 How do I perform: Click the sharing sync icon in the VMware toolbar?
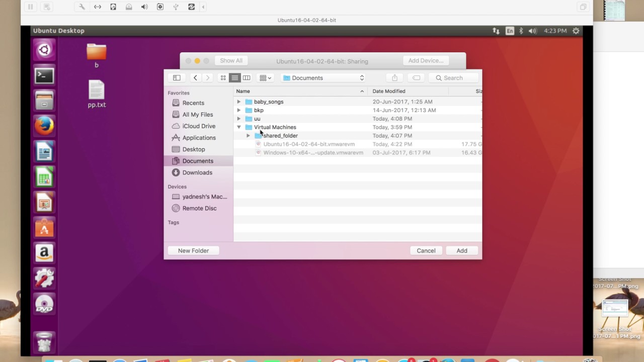coord(191,7)
